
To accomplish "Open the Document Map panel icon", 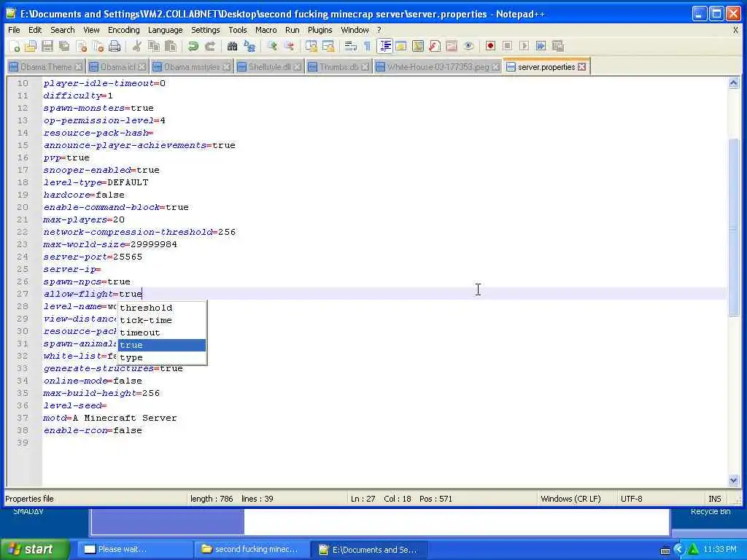I will point(418,46).
